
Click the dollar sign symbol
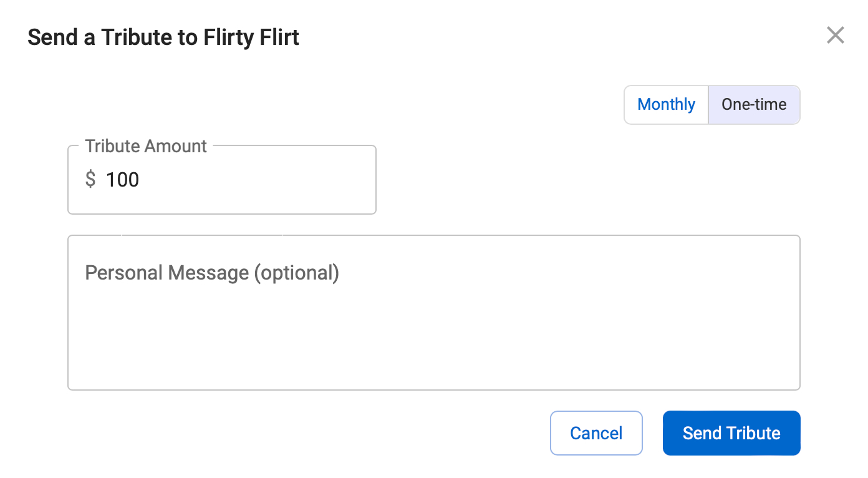coord(90,180)
